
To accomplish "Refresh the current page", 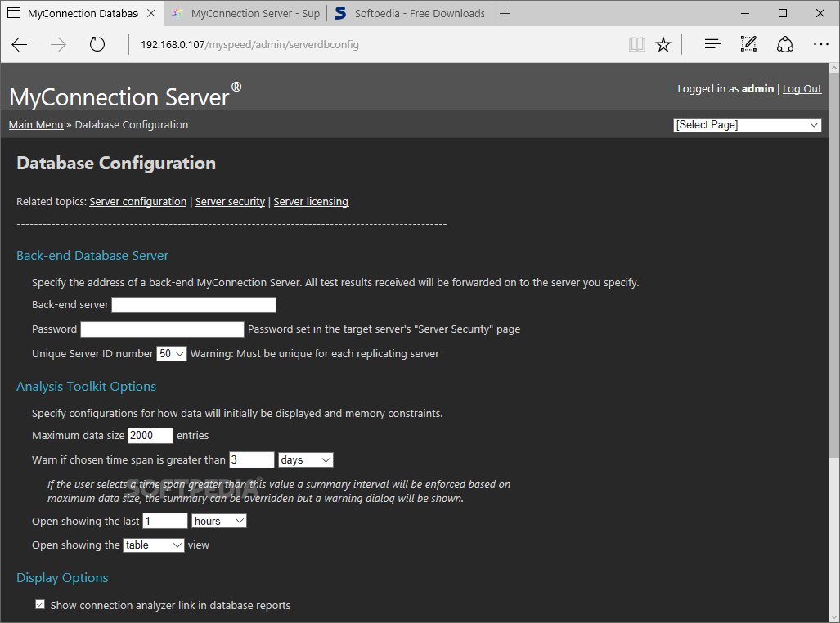I will (x=97, y=44).
